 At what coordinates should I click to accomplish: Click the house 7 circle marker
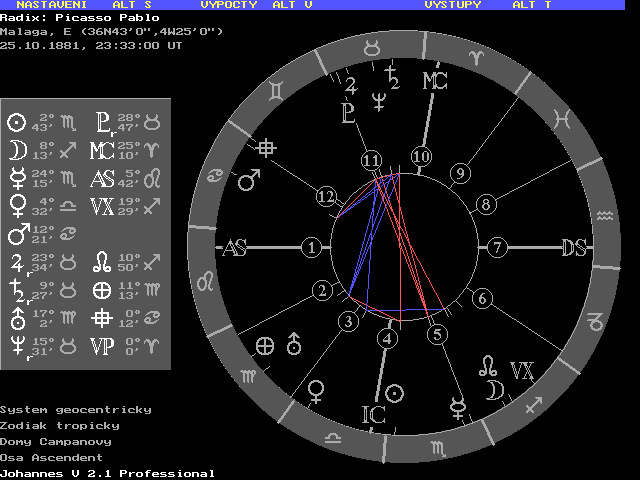coord(497,247)
